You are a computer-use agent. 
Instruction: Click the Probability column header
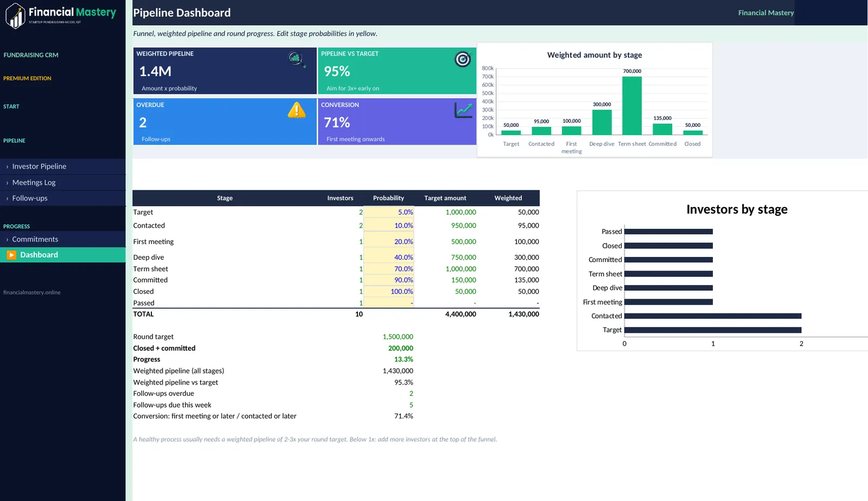(x=388, y=198)
